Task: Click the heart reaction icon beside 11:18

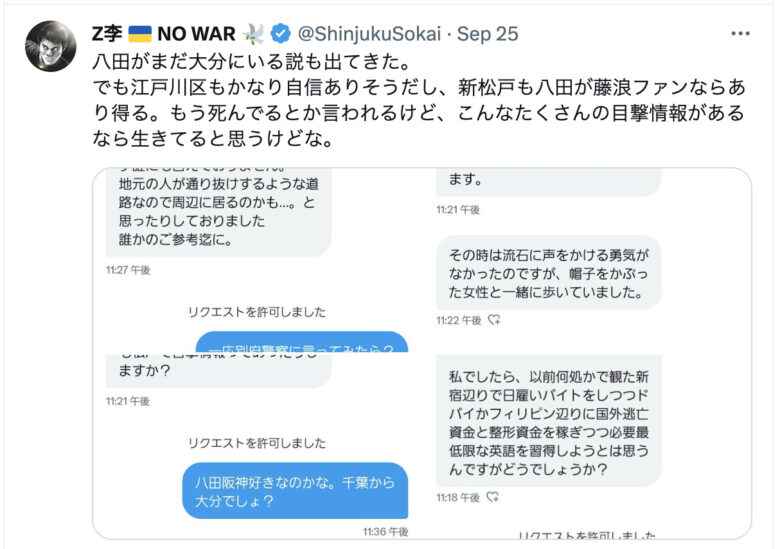Action: (492, 497)
